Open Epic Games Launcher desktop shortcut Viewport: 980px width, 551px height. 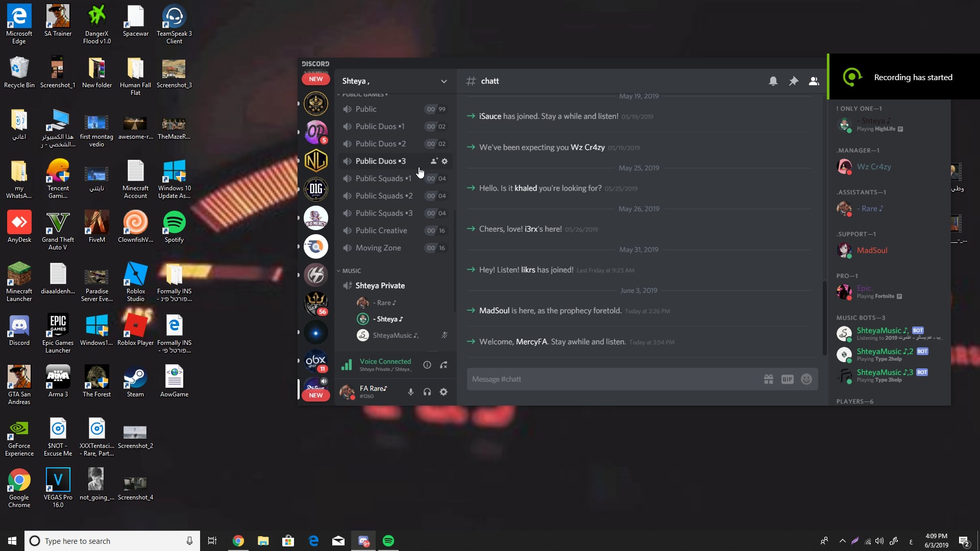[58, 333]
